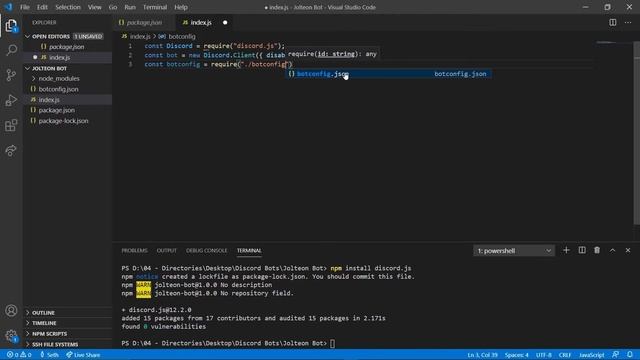640x360 pixels.
Task: Select the index.js editor tab
Action: tap(205, 22)
